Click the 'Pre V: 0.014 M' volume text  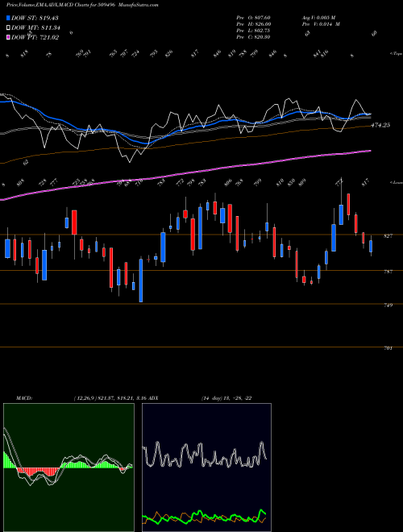pyautogui.click(x=321, y=24)
